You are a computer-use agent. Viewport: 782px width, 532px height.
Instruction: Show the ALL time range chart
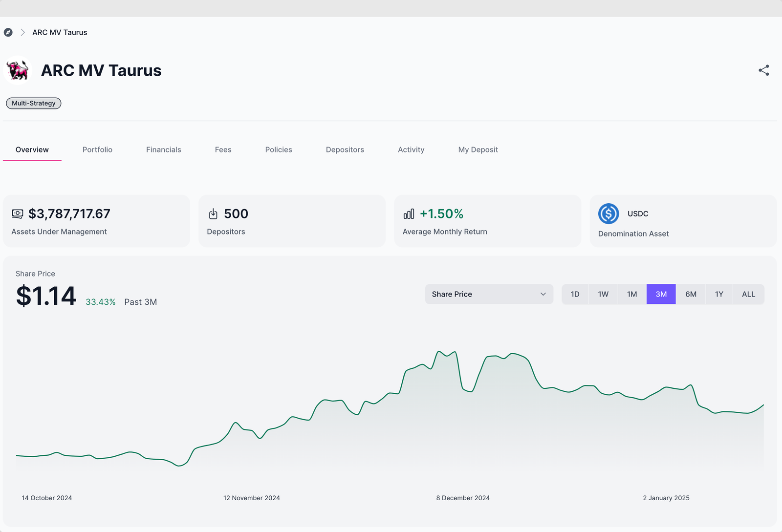point(748,294)
